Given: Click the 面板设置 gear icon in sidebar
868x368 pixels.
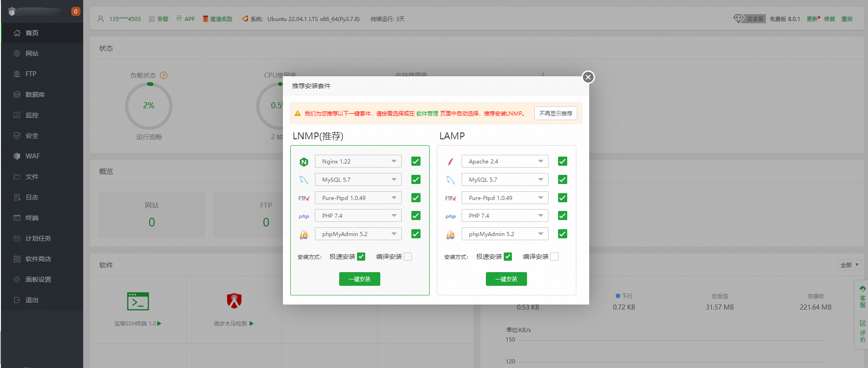Looking at the screenshot, I should [x=17, y=279].
